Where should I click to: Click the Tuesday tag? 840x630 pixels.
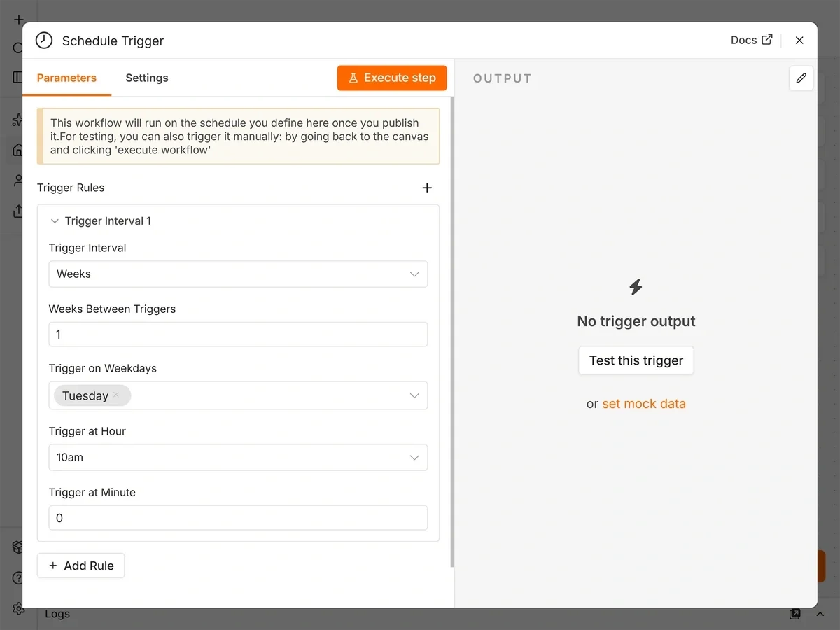click(92, 395)
